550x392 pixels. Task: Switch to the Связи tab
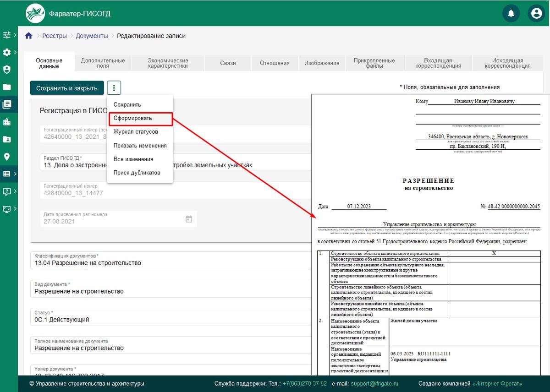pos(228,63)
